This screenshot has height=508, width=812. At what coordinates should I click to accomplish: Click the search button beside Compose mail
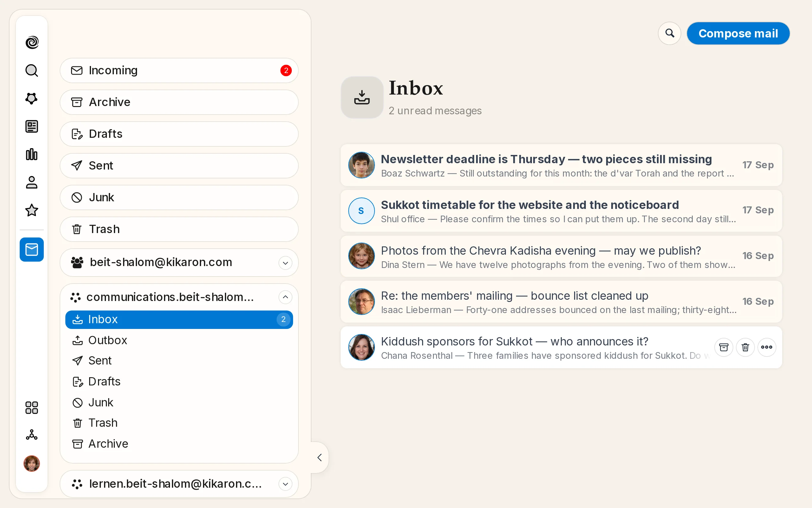click(x=669, y=33)
